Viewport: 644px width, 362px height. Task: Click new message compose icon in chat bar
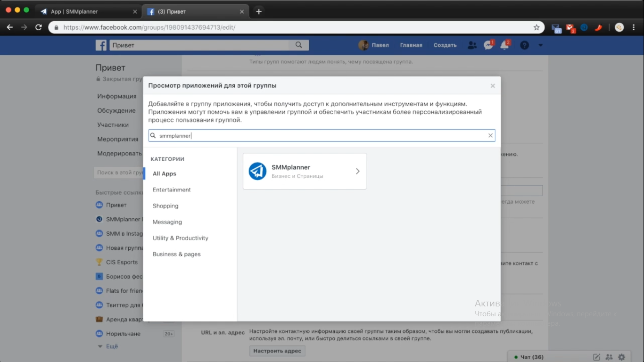pyautogui.click(x=596, y=357)
